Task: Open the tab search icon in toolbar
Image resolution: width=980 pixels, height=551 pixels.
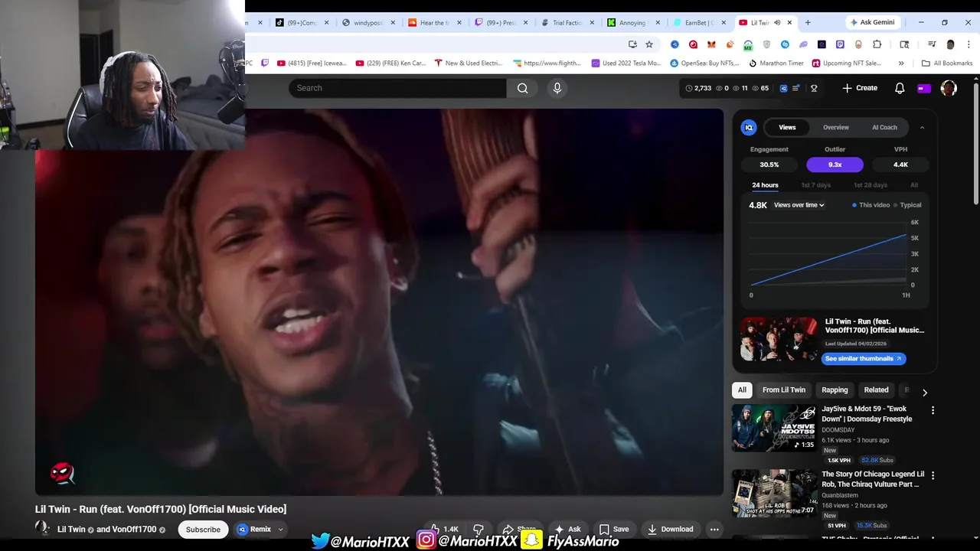Action: point(904,44)
